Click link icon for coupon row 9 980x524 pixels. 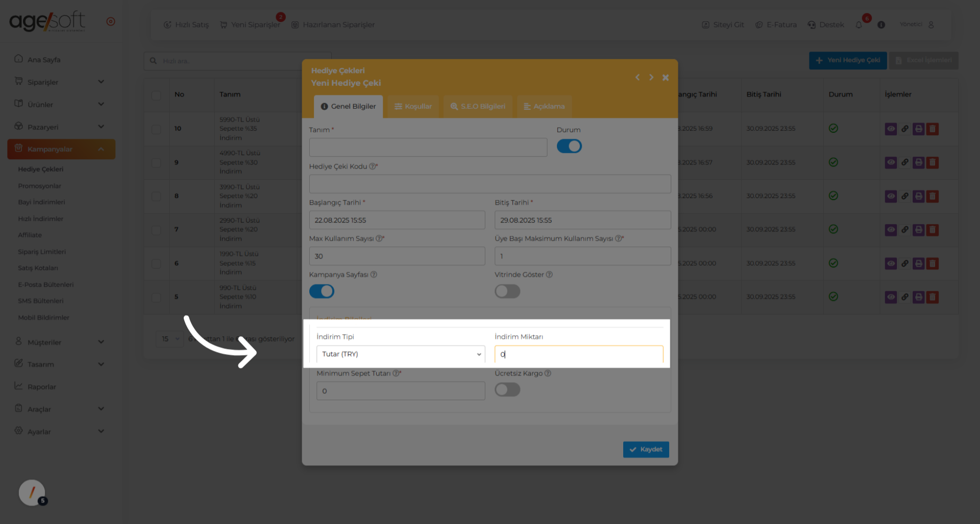(x=905, y=162)
